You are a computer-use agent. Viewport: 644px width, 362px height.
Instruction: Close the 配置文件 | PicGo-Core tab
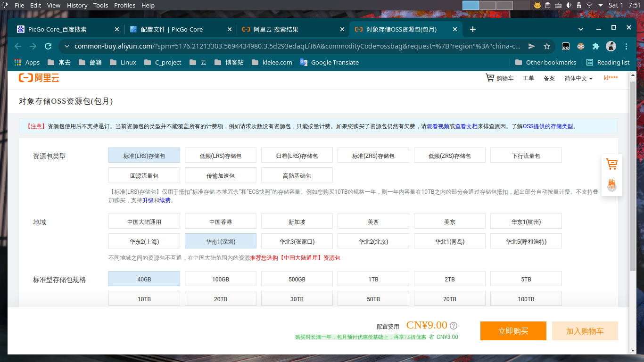tap(230, 29)
